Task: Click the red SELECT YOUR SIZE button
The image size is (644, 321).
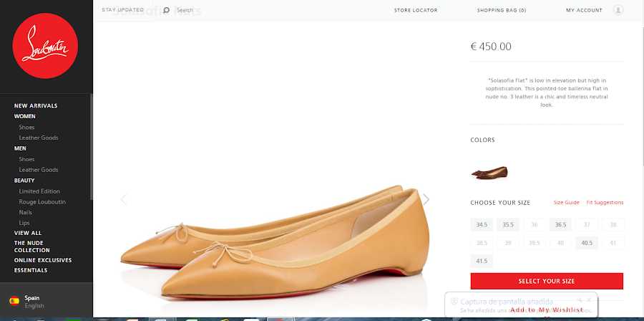Action: pos(547,281)
